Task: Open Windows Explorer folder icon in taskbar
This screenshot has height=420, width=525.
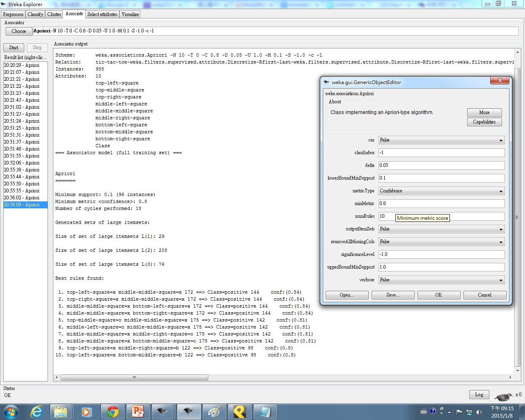Action: coord(61,411)
